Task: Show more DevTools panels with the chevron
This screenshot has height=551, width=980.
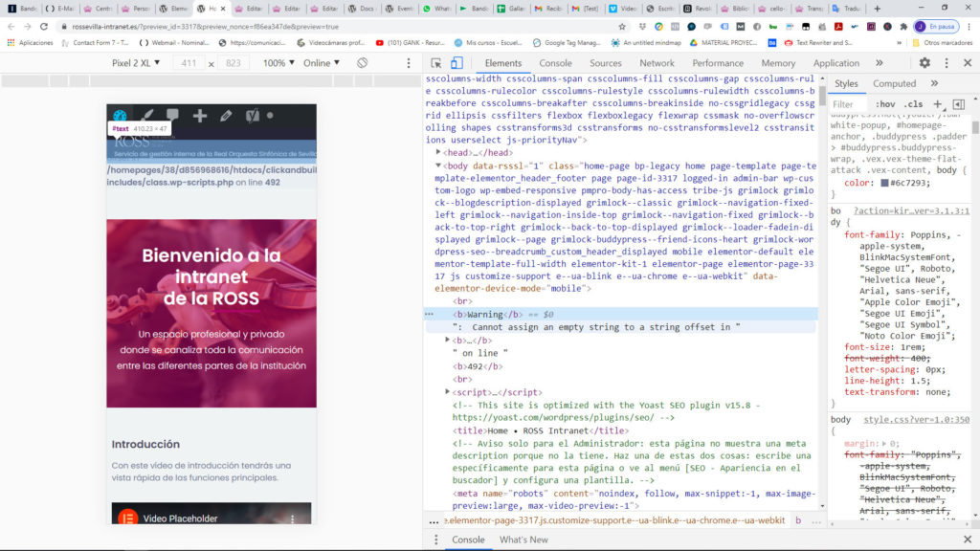Action: 880,63
